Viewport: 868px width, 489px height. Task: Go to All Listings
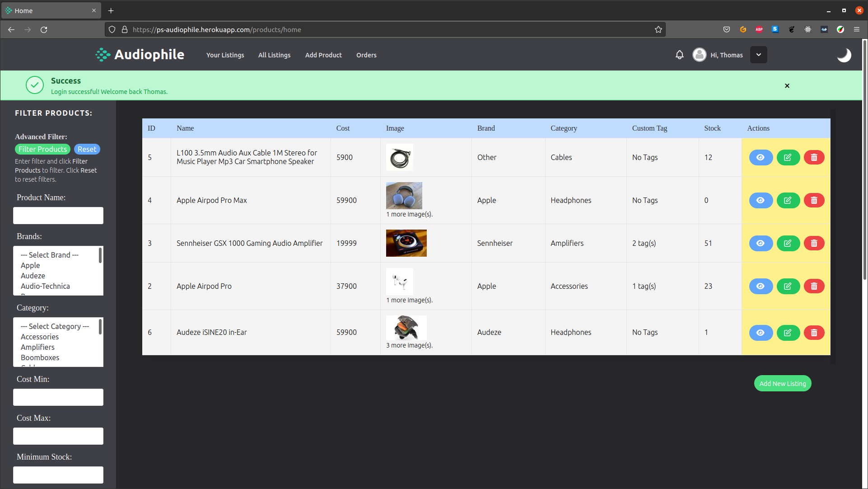coord(274,55)
